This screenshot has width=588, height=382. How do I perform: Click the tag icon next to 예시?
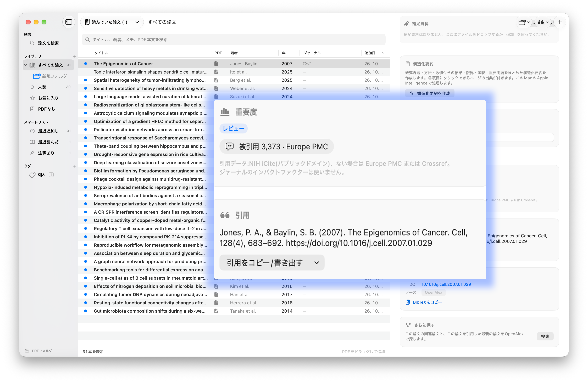pos(32,175)
